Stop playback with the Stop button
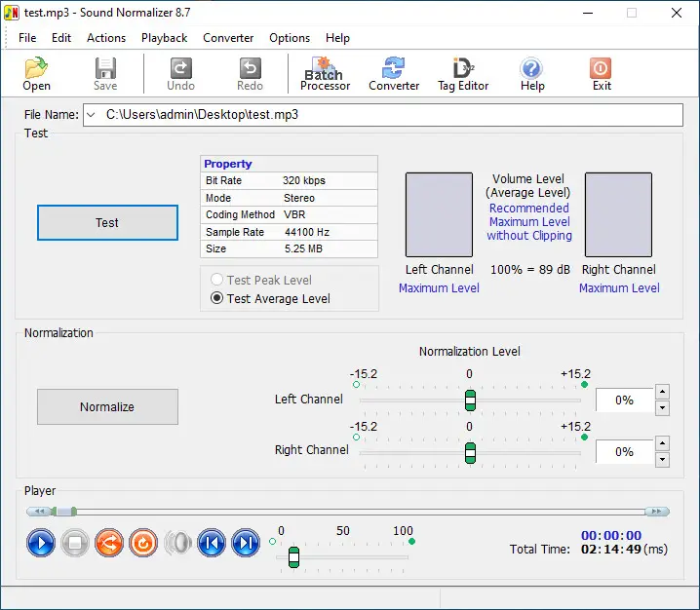 tap(74, 543)
